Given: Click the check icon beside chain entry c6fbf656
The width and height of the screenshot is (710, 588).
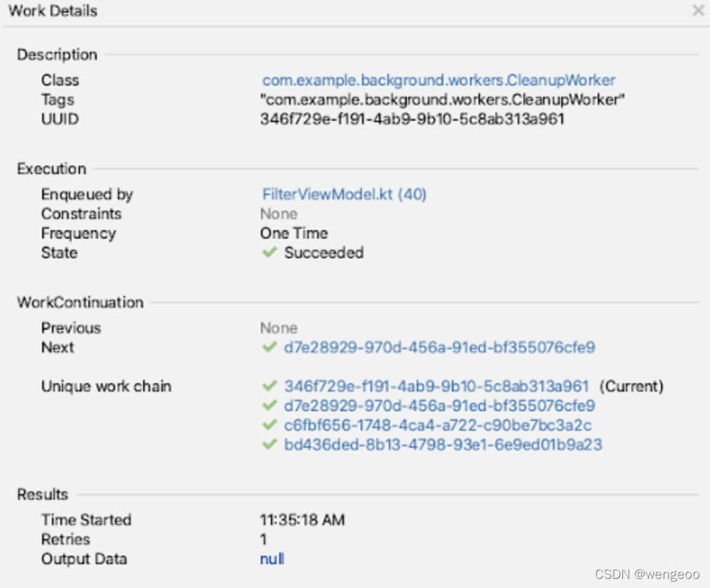Looking at the screenshot, I should (x=269, y=425).
